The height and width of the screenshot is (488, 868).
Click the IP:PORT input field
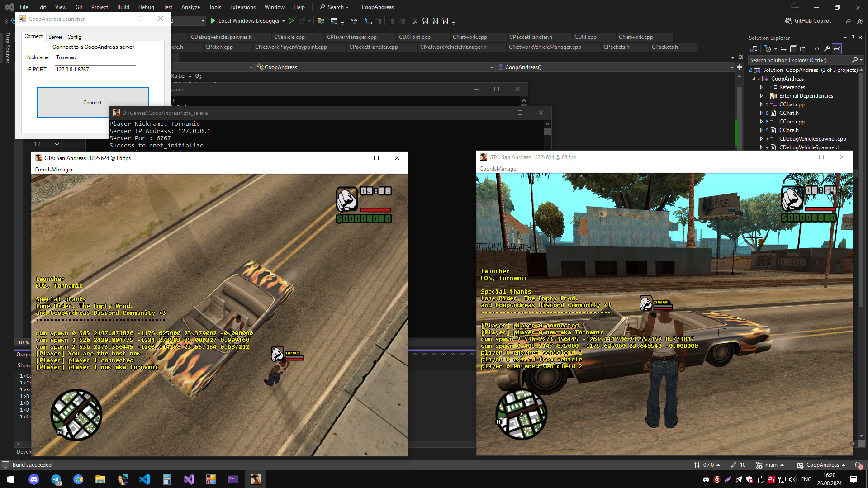(x=95, y=70)
